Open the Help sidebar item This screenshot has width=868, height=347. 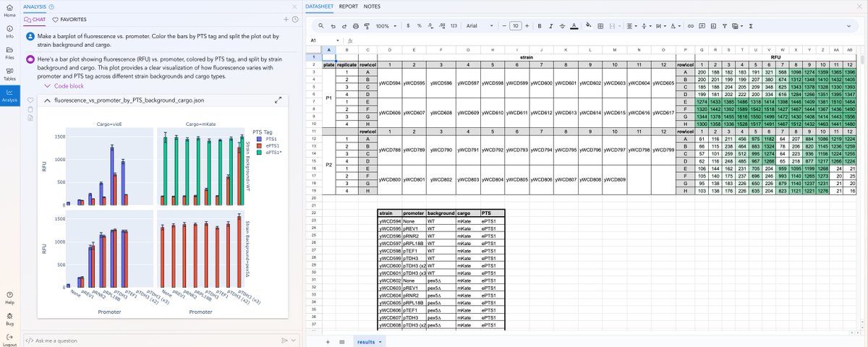[x=9, y=297]
